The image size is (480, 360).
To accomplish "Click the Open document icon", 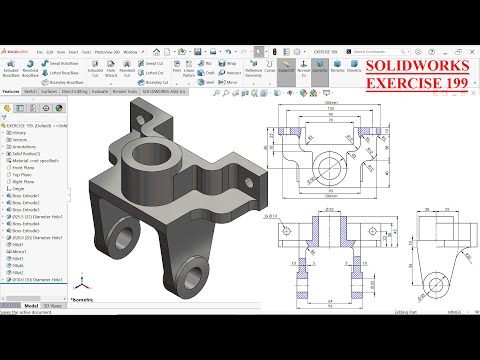I will tap(182, 52).
